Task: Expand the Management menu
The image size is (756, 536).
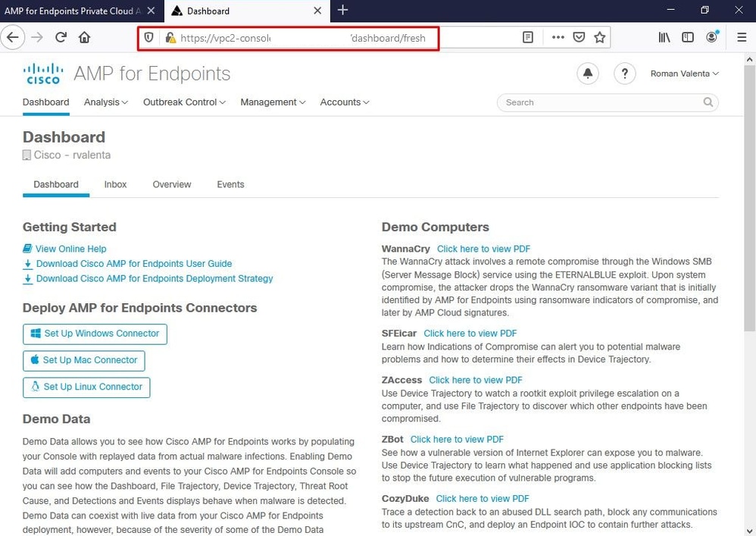Action: 273,102
